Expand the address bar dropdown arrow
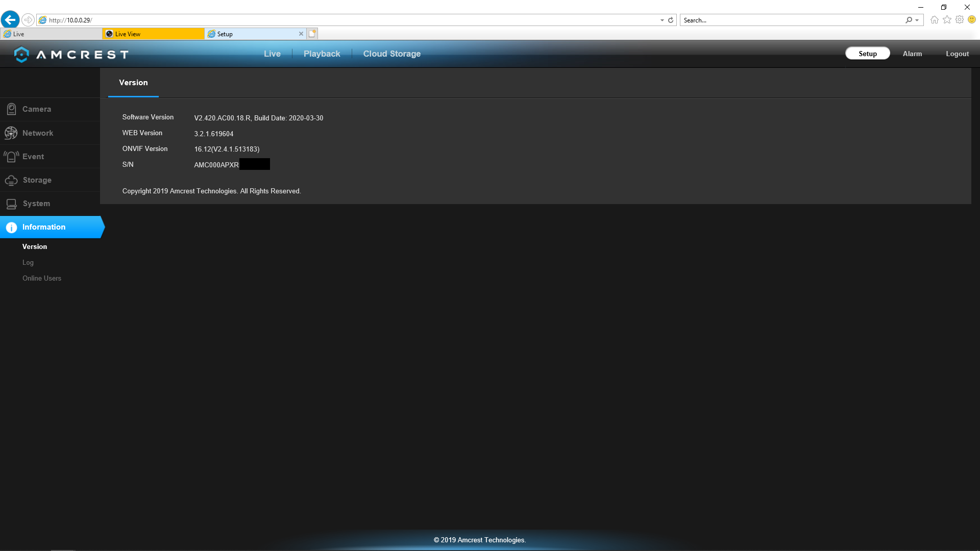The width and height of the screenshot is (980, 551). [662, 20]
